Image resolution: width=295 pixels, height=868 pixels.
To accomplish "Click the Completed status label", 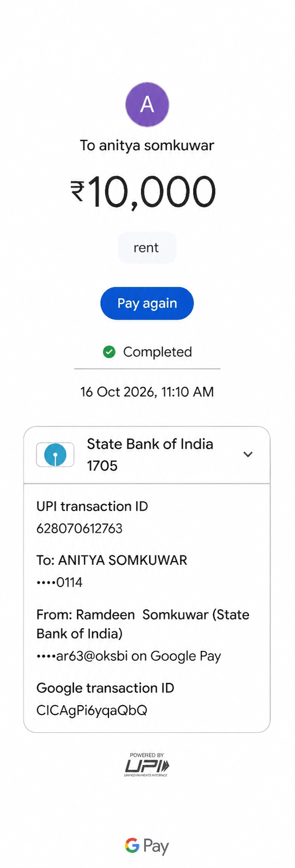I will click(x=157, y=352).
